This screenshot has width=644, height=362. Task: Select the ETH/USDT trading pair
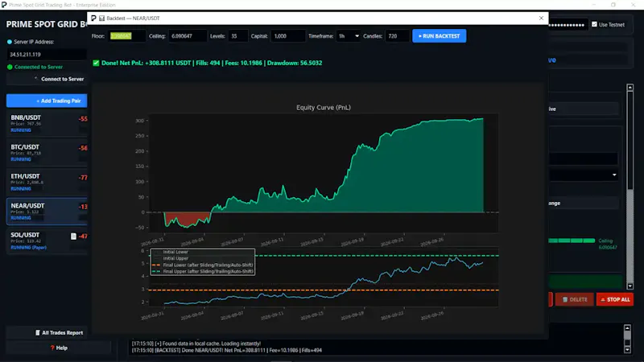pos(47,183)
